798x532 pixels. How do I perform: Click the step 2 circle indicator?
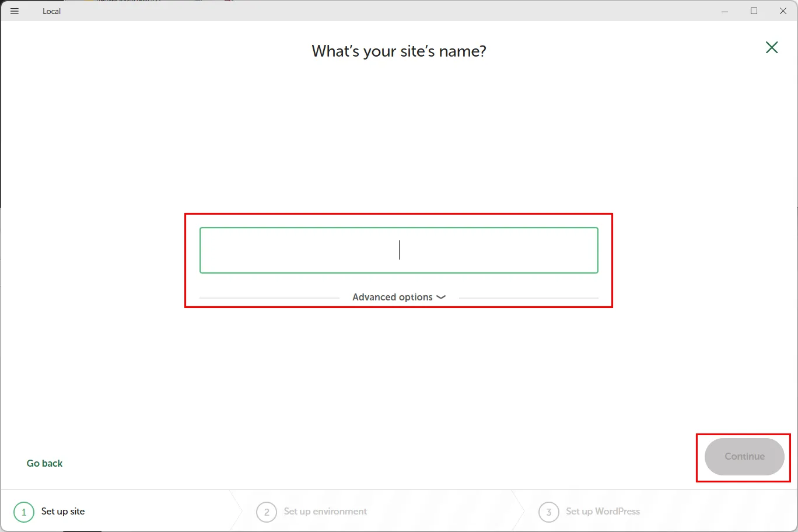[x=267, y=512]
